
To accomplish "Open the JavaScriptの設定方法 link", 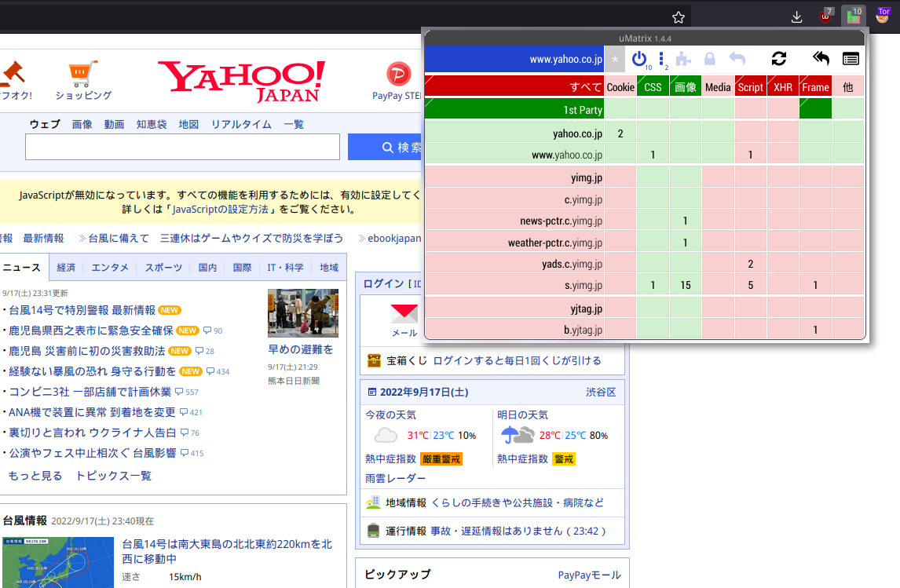I will pyautogui.click(x=221, y=210).
